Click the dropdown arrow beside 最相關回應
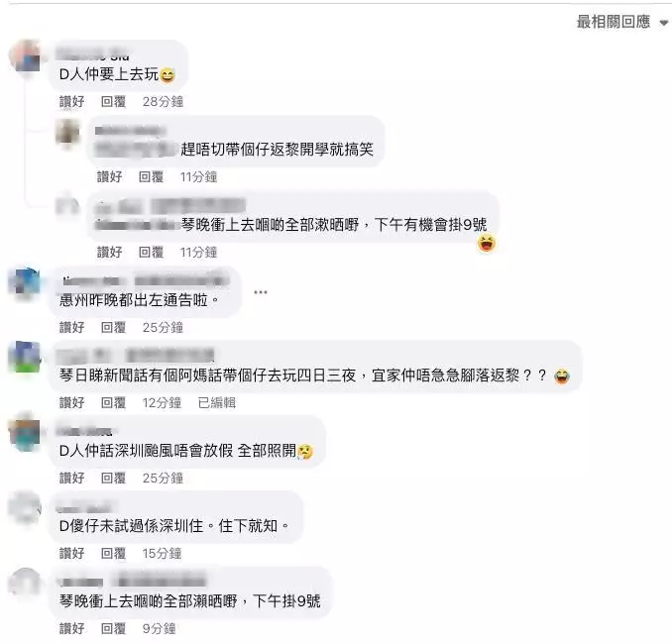This screenshot has width=672, height=644. (x=663, y=23)
